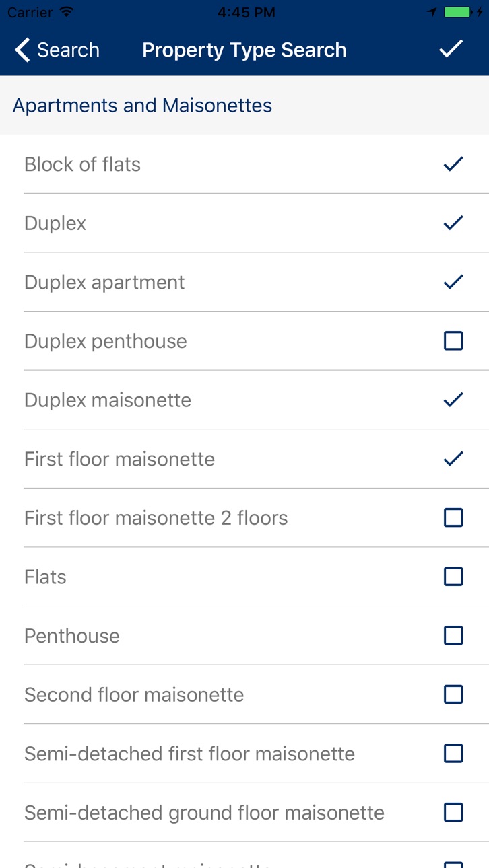Screen dimensions: 489x868
Task: Uncheck the Block of flats checkmark
Action: (x=453, y=164)
